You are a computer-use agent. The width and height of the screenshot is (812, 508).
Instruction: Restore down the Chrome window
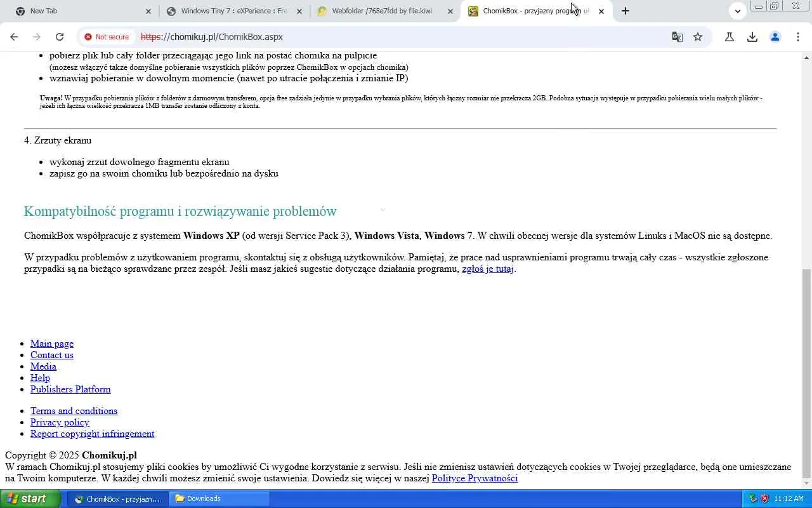coord(775,6)
